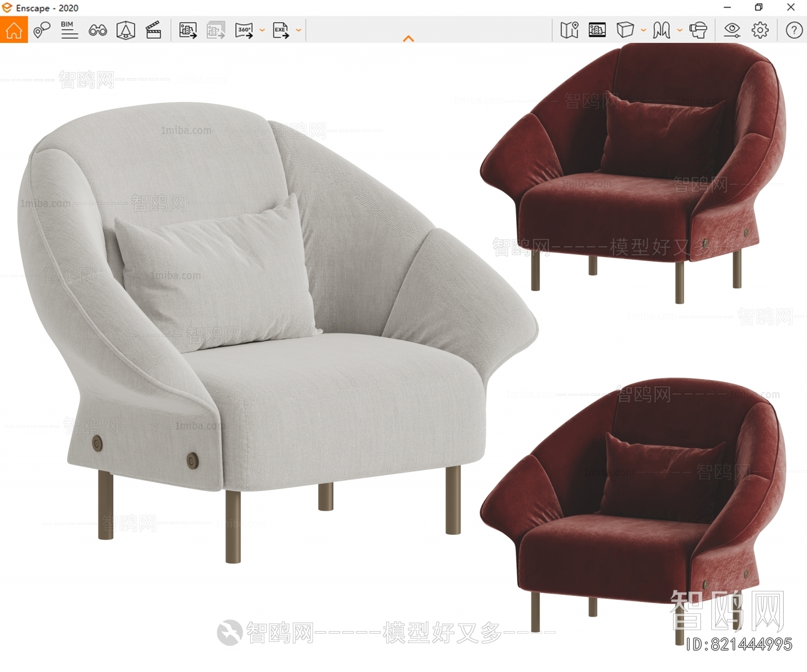
Task: Close the Enscape window
Action: click(791, 8)
